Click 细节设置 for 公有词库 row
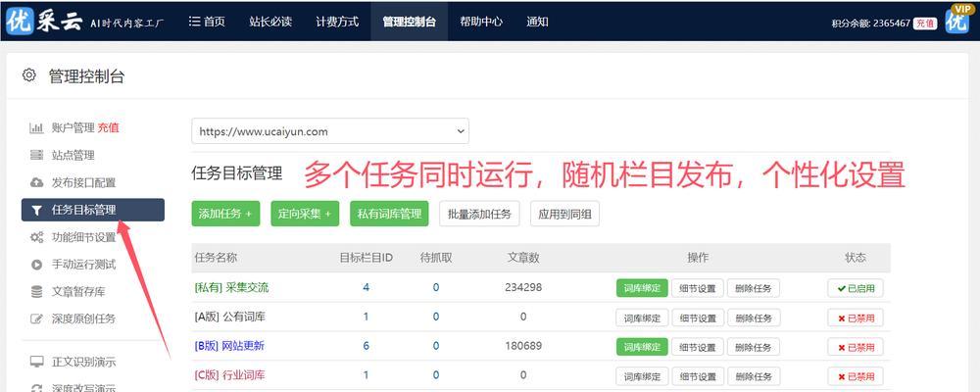Image resolution: width=980 pixels, height=392 pixels. point(698,318)
